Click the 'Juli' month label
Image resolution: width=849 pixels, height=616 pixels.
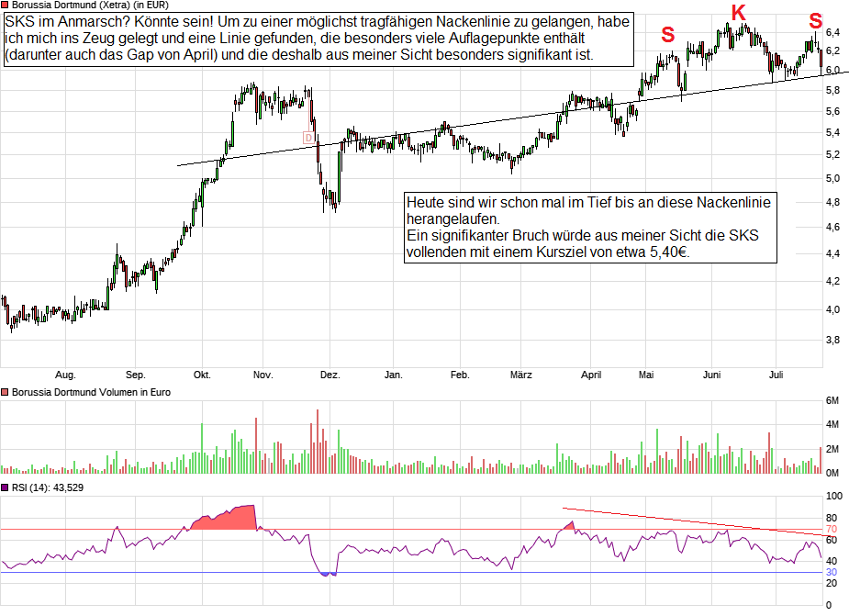pos(776,375)
